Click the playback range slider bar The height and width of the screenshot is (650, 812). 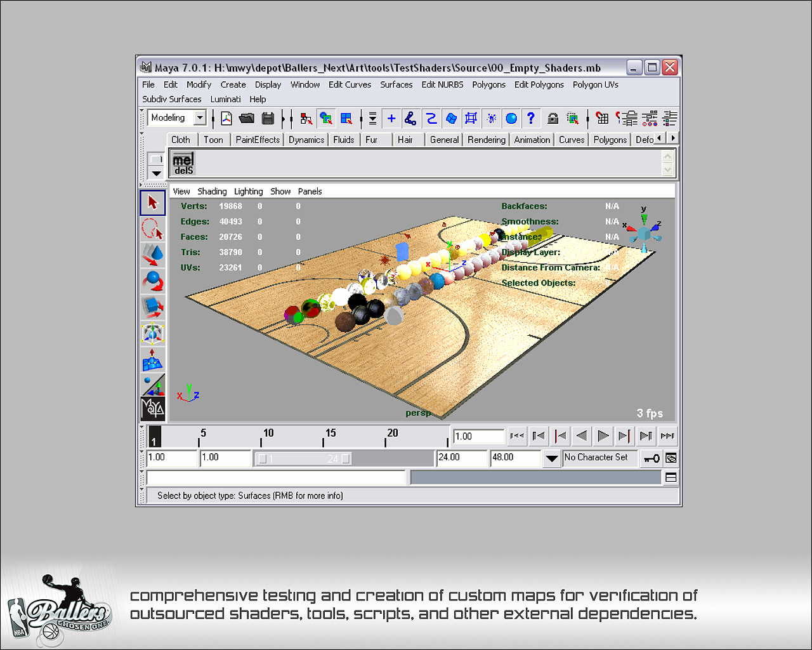(x=304, y=458)
